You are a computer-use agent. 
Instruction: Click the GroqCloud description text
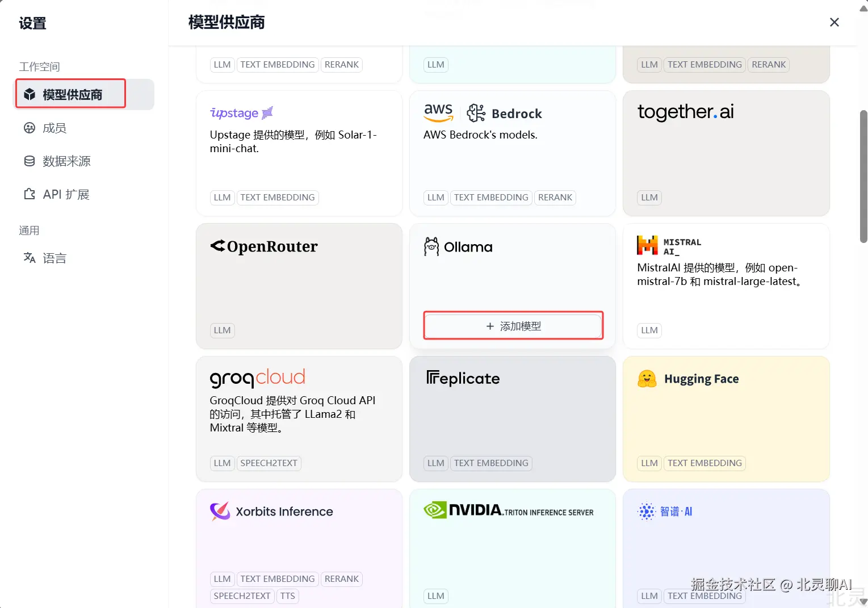(293, 414)
